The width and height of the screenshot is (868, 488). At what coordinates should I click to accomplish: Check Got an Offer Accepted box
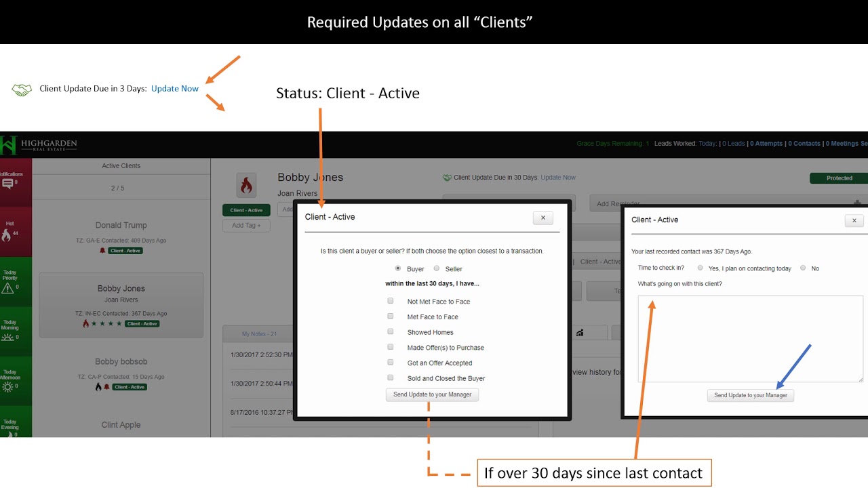tap(391, 363)
